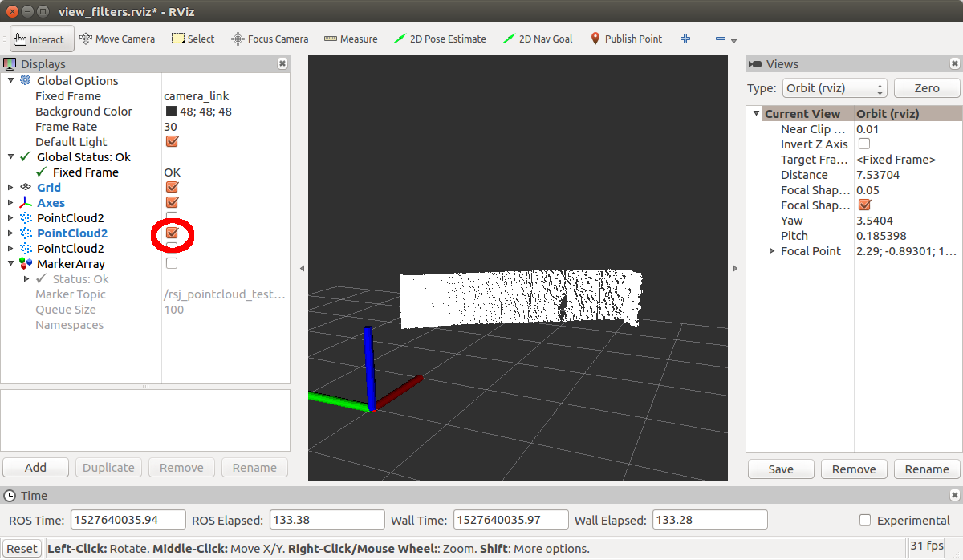This screenshot has width=963, height=560.
Task: Expand the MarkerArray Status: Ok row
Action: pyautogui.click(x=26, y=279)
